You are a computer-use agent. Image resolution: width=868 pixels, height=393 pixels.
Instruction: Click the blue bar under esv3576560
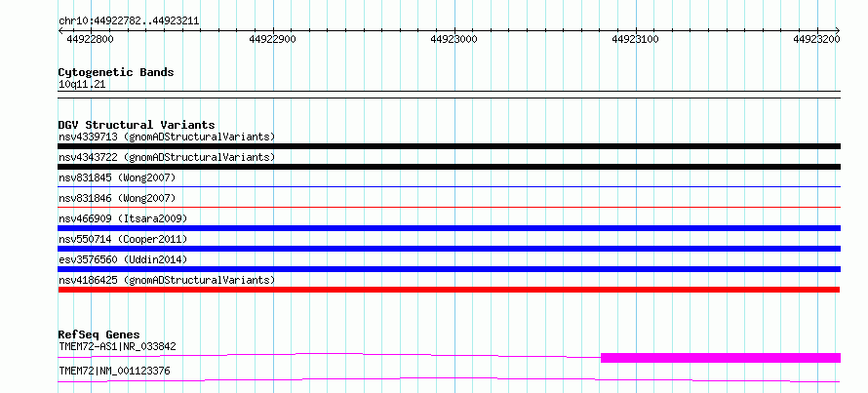click(x=449, y=269)
